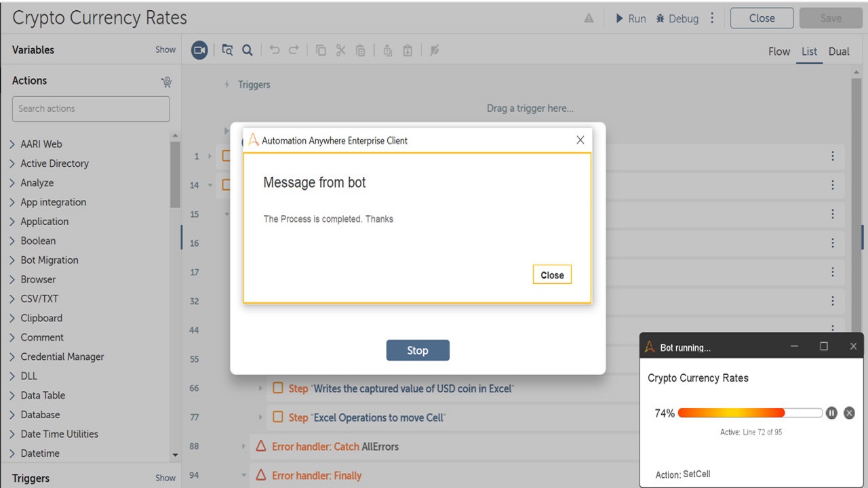This screenshot has width=868, height=488.
Task: Expand the Clipboard action package
Action: tap(12, 318)
